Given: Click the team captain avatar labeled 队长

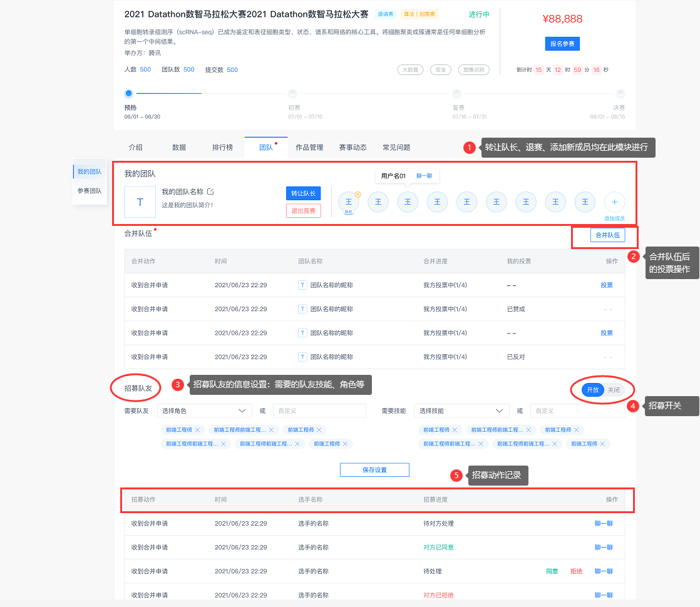Looking at the screenshot, I should tap(349, 202).
